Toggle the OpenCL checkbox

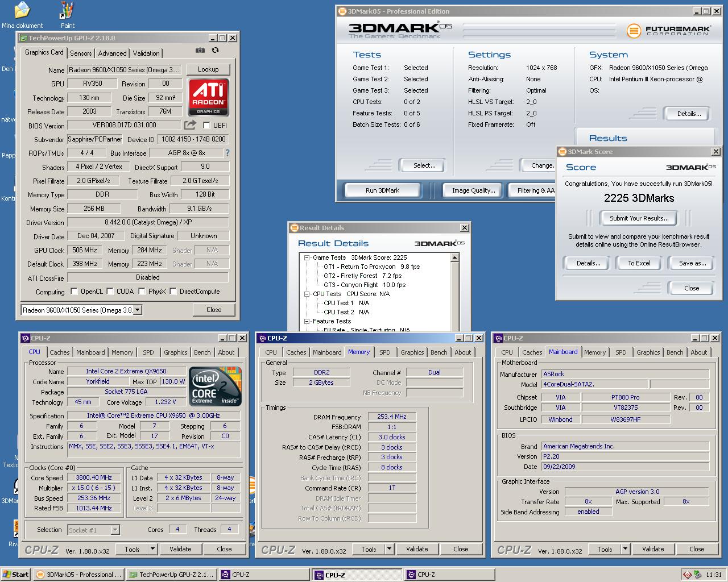(74, 292)
